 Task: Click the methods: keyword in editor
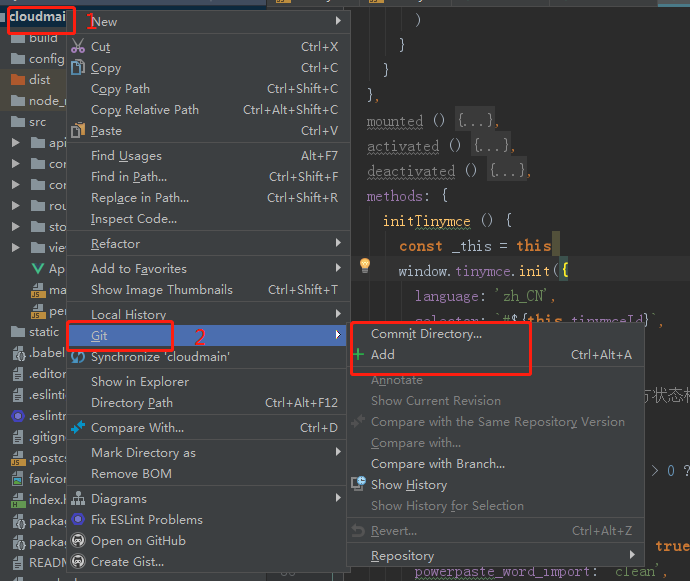click(398, 195)
